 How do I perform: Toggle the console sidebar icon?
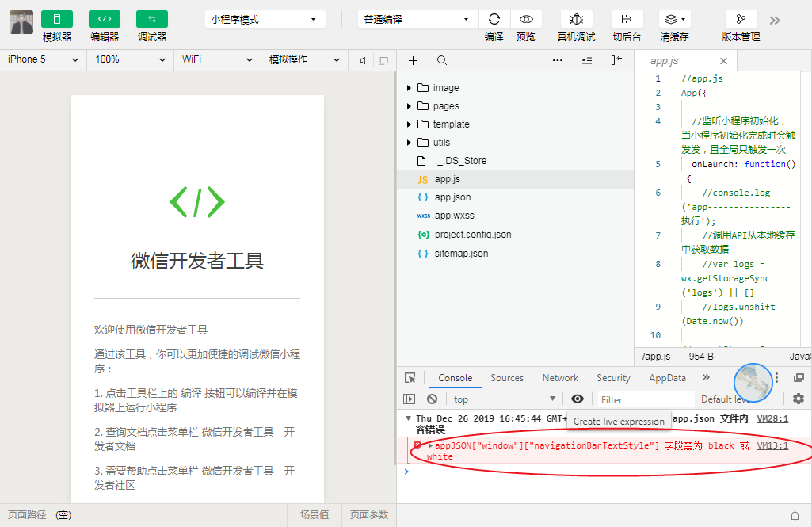pos(409,399)
